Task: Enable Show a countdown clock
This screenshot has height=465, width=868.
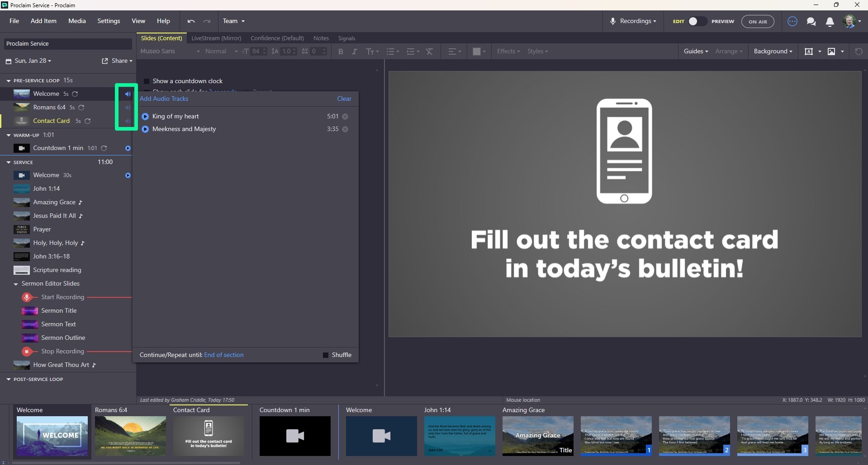Action: pyautogui.click(x=146, y=81)
